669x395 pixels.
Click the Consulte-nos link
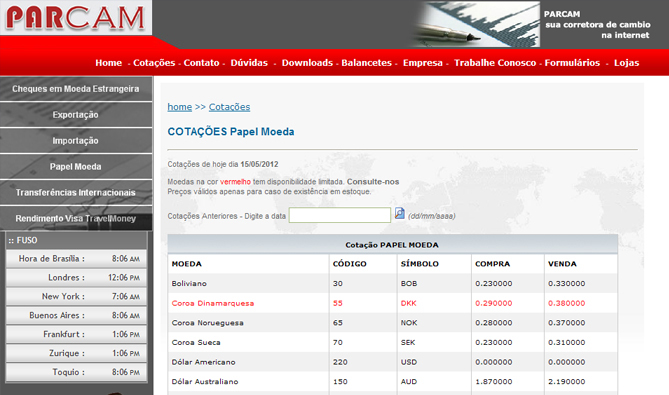(373, 182)
